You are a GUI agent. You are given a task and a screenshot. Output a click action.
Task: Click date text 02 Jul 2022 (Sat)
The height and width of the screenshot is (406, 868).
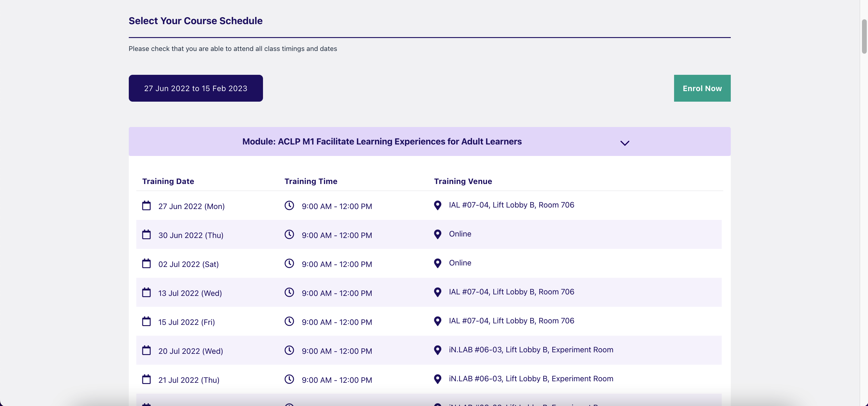tap(188, 264)
